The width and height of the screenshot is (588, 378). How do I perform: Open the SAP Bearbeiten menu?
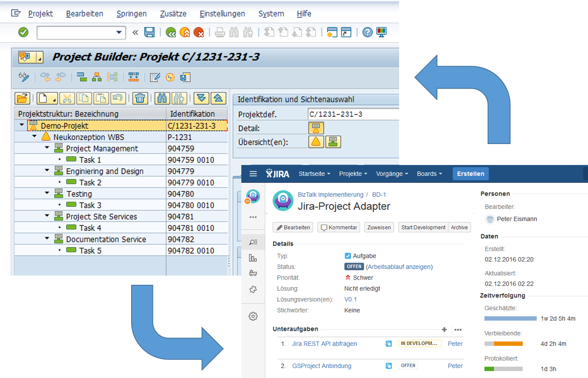(x=85, y=14)
